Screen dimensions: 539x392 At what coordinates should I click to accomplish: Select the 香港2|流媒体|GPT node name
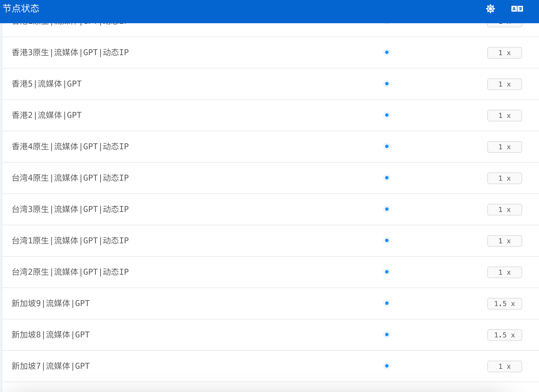click(x=47, y=115)
